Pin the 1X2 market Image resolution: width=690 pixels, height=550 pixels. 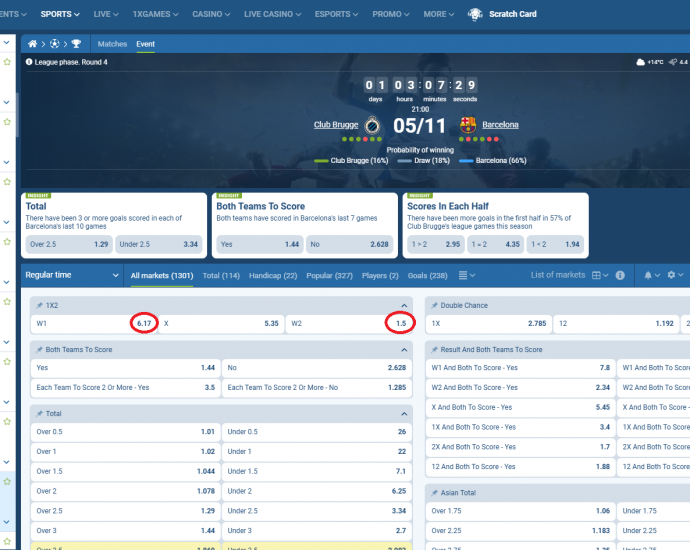tap(39, 305)
